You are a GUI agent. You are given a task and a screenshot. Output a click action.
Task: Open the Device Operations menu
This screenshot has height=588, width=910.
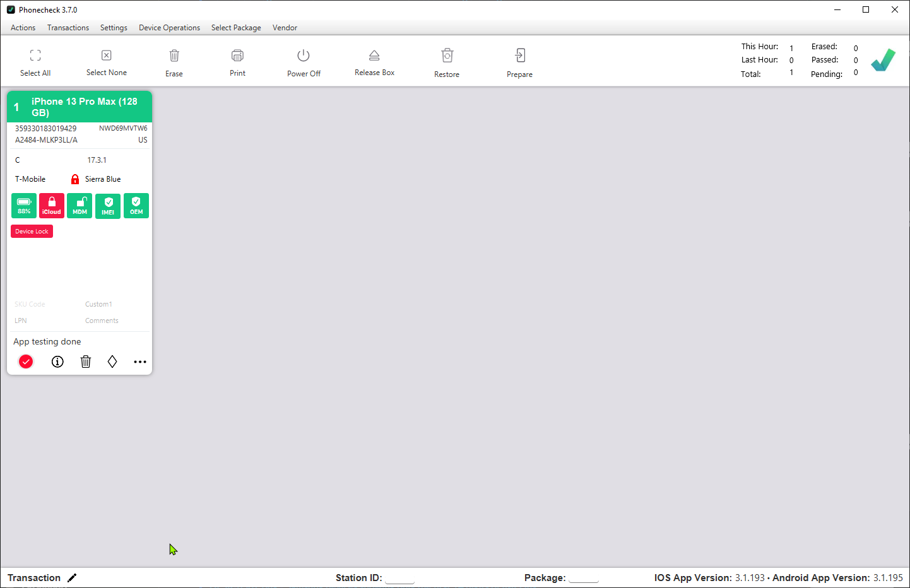[x=169, y=28]
